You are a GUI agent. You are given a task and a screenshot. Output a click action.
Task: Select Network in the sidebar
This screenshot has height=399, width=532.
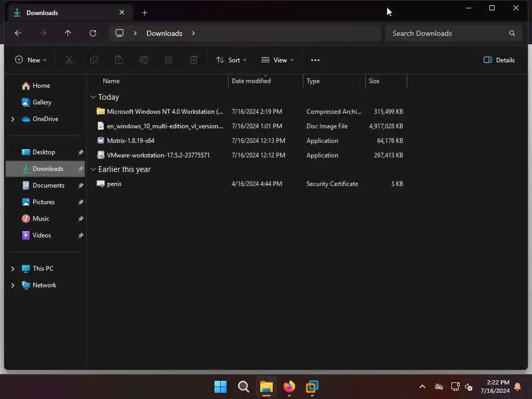45,285
